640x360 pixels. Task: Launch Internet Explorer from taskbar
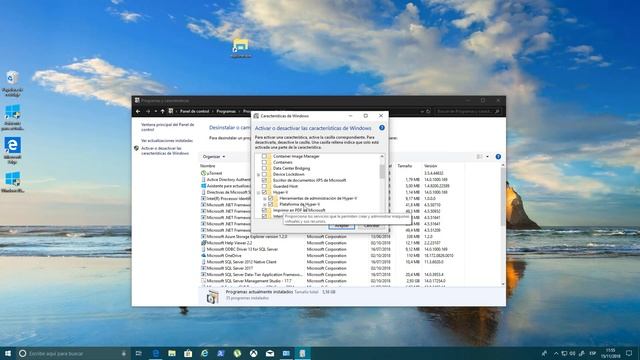(x=204, y=353)
